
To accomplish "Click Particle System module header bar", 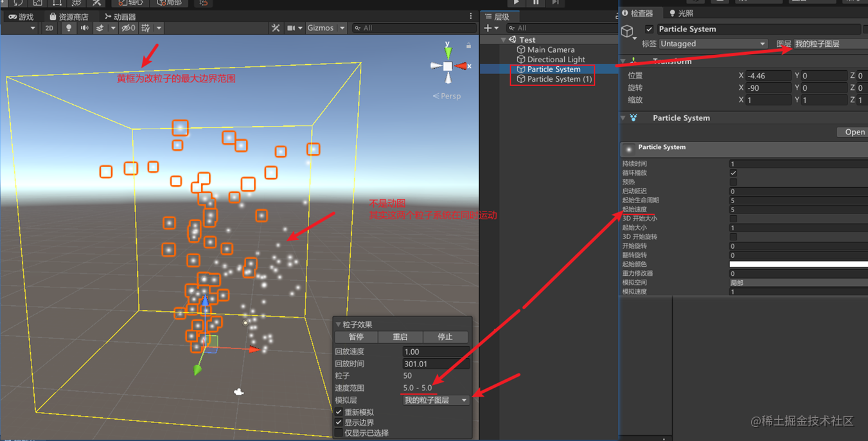I will click(x=744, y=148).
